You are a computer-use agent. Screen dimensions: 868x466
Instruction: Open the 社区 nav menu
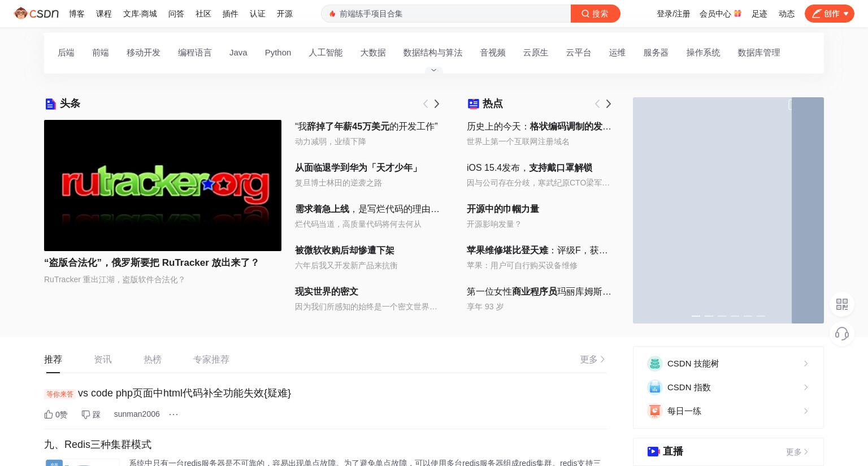[x=203, y=14]
